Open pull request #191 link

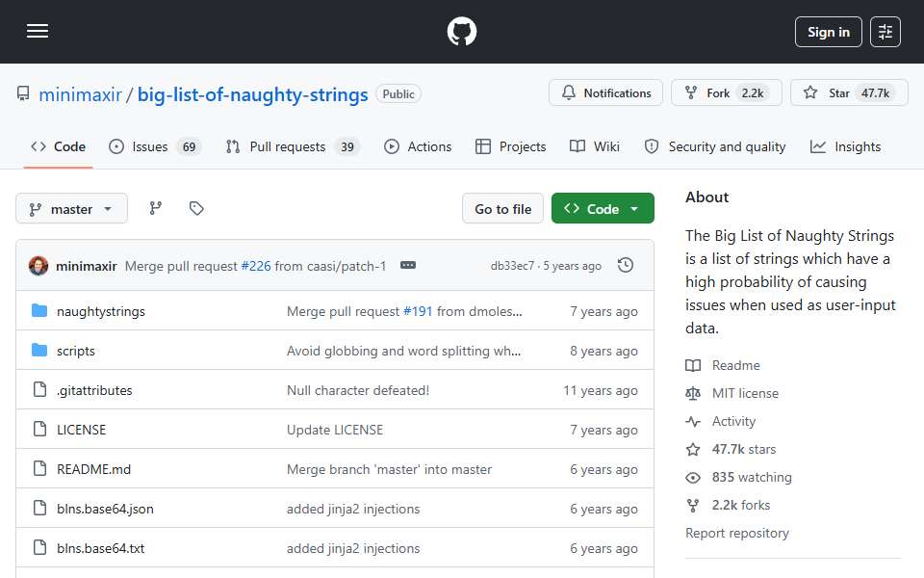[x=418, y=311]
